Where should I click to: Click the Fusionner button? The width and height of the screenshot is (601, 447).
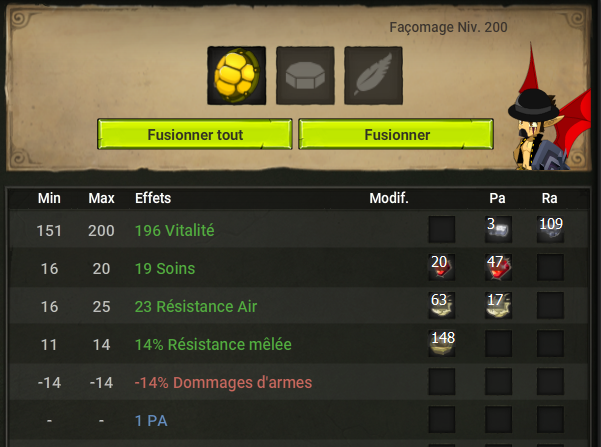pyautogui.click(x=396, y=134)
